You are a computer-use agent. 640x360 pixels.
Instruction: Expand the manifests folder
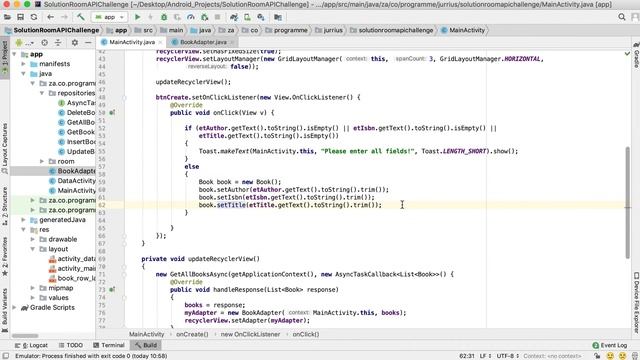(x=24, y=64)
